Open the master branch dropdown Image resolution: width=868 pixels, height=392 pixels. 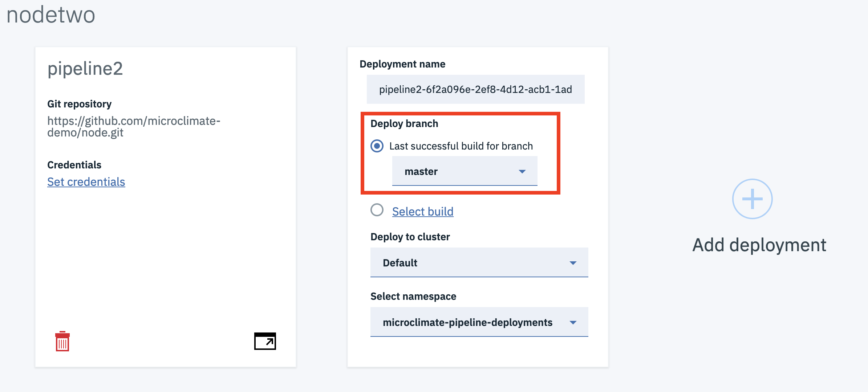point(464,171)
